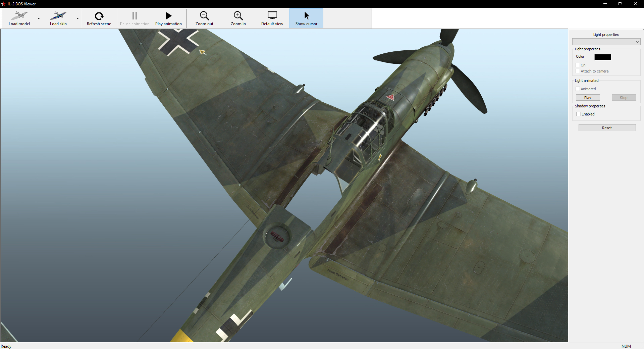Click the IL-2 BOS Viewer title icon
Screen dimensions: 644x349
(3, 4)
